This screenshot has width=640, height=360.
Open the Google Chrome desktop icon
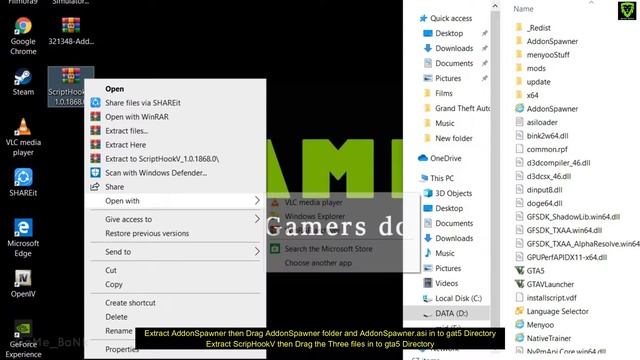tap(23, 36)
